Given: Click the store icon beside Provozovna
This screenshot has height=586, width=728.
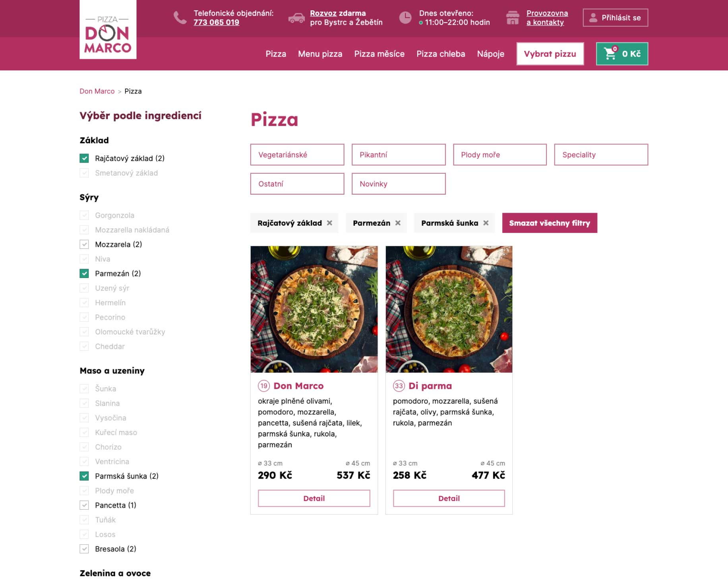Looking at the screenshot, I should click(x=513, y=18).
